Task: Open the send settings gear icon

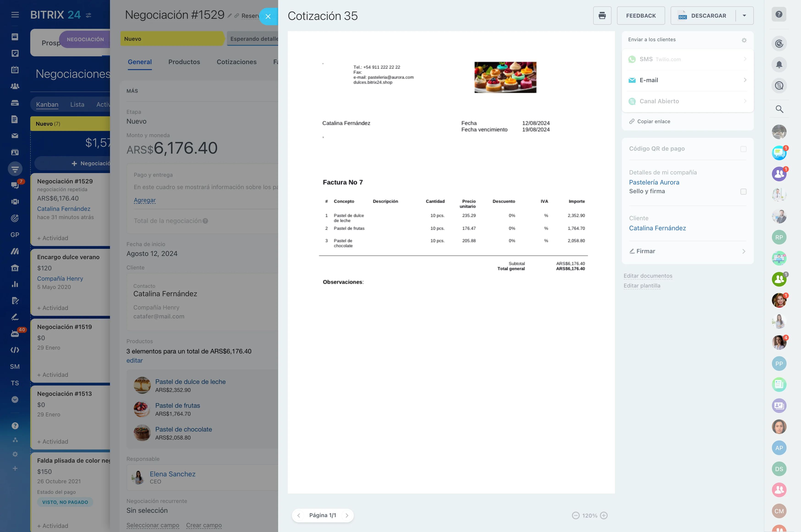Action: [744, 40]
